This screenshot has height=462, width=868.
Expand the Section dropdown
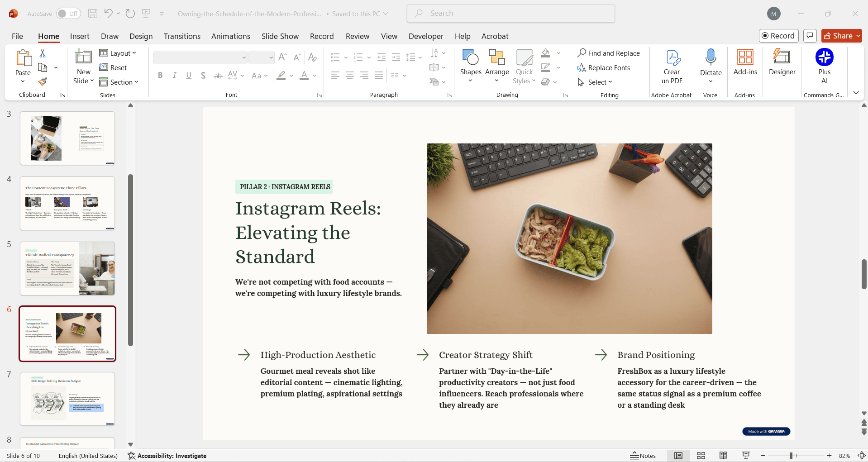pos(119,82)
